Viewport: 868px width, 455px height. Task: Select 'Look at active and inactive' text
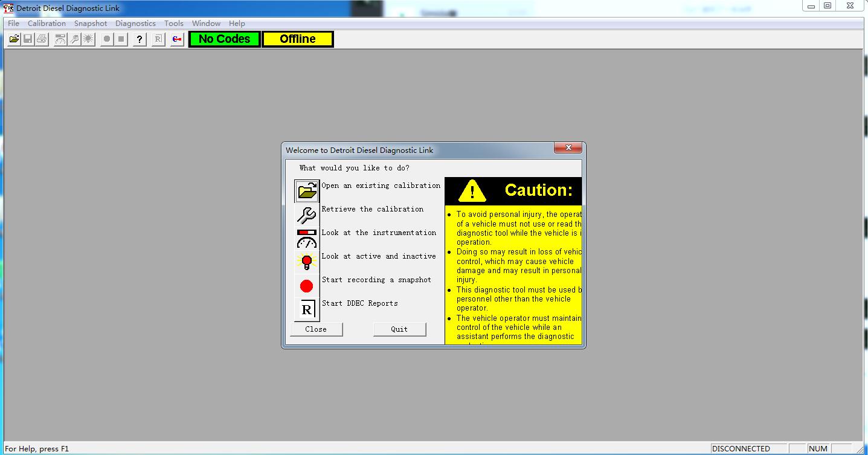pos(379,256)
